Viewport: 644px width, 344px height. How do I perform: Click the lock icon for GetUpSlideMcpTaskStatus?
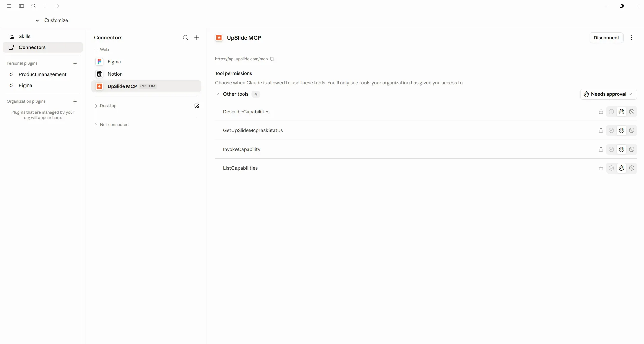coord(601,130)
